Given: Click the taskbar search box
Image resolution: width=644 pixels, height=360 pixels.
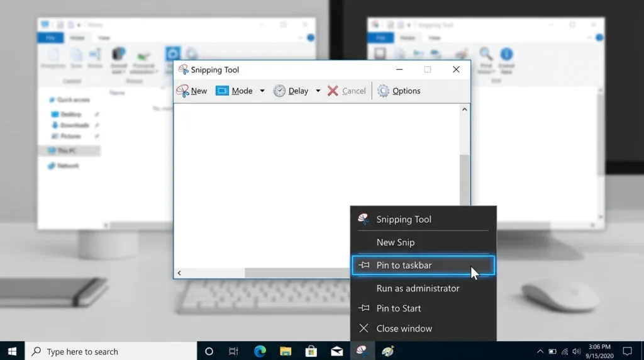Looking at the screenshot, I should (x=111, y=351).
